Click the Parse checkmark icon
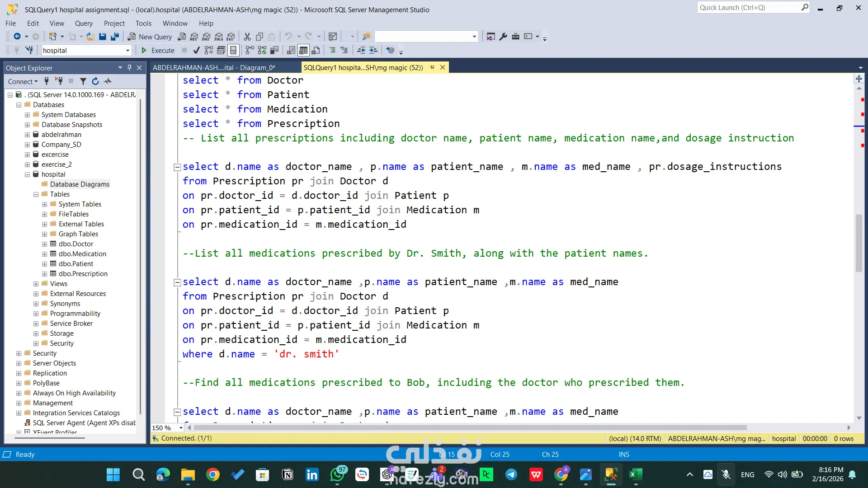This screenshot has height=488, width=868. point(196,50)
